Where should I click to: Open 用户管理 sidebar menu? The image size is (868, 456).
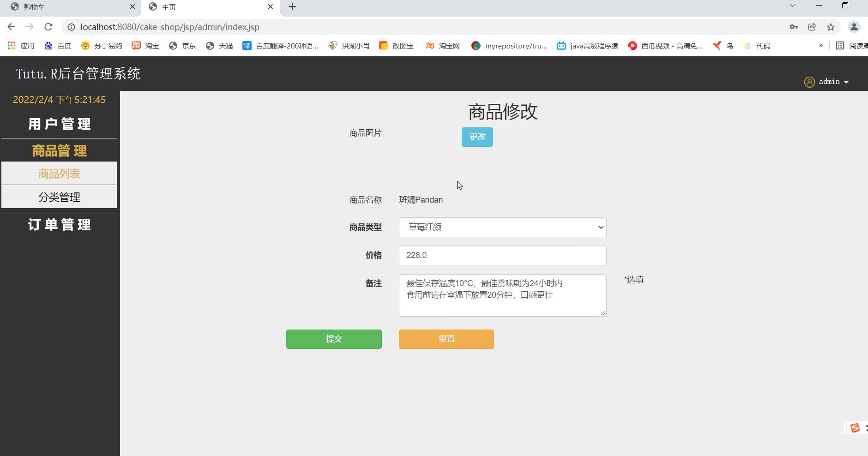coord(59,124)
